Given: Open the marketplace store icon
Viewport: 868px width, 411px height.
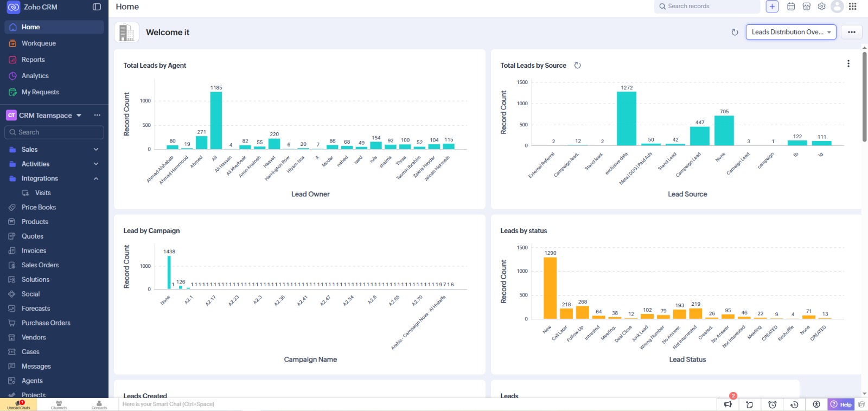Looking at the screenshot, I should click(x=807, y=7).
